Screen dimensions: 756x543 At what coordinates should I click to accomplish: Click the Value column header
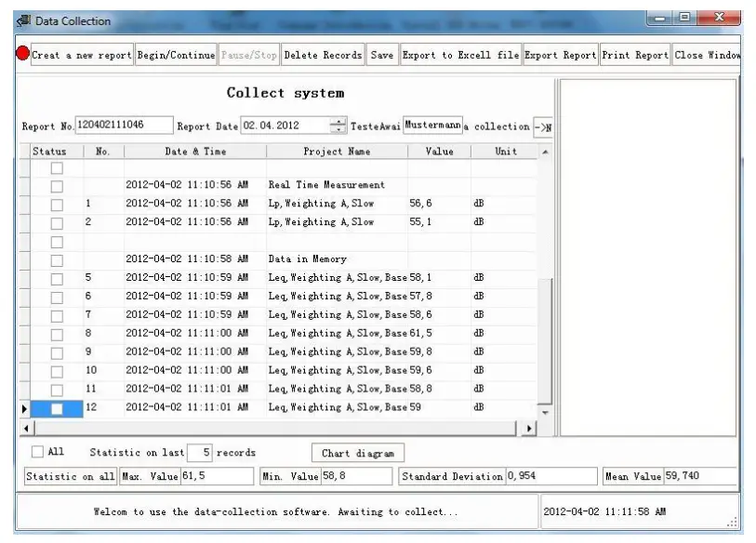(x=439, y=152)
